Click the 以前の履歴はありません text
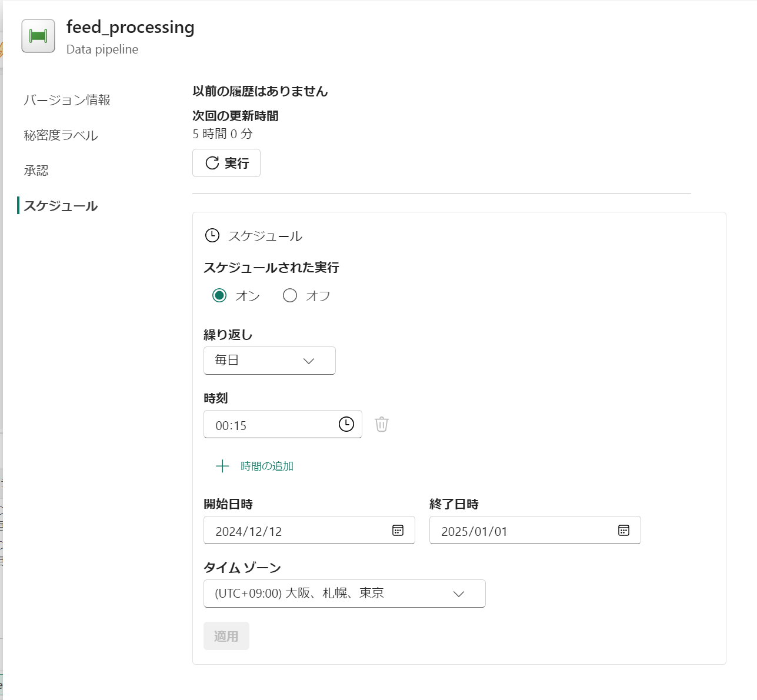Viewport: 757px width, 700px height. click(x=260, y=91)
